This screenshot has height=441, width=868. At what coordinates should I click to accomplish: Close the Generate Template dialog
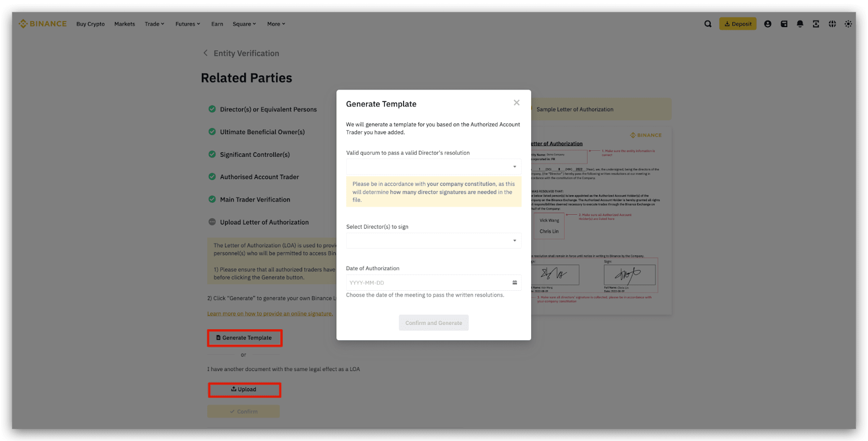click(x=516, y=103)
